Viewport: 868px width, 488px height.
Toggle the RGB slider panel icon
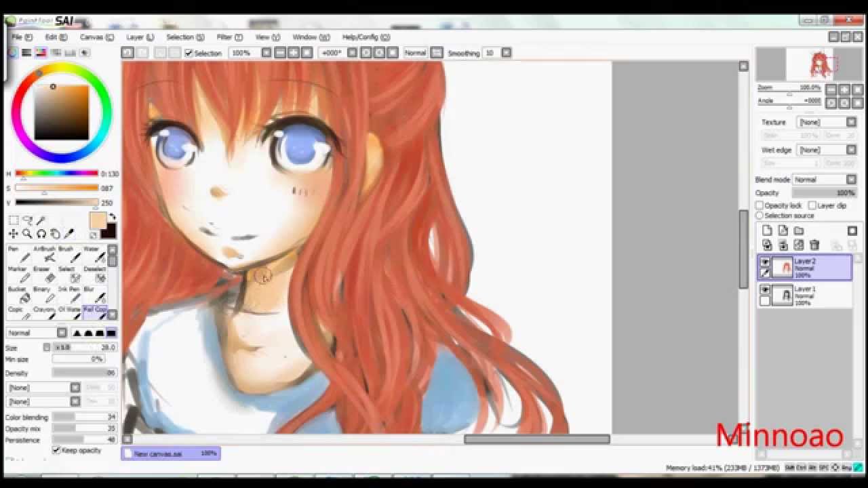point(26,52)
